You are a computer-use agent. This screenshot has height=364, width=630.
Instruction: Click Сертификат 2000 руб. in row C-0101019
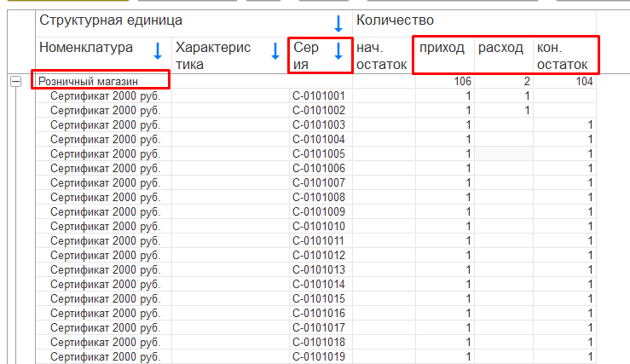pyautogui.click(x=105, y=356)
